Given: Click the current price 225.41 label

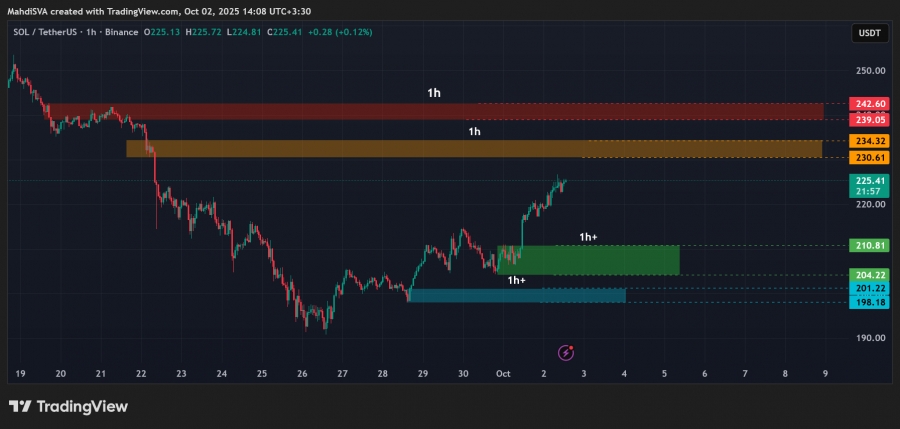Looking at the screenshot, I should pyautogui.click(x=868, y=181).
